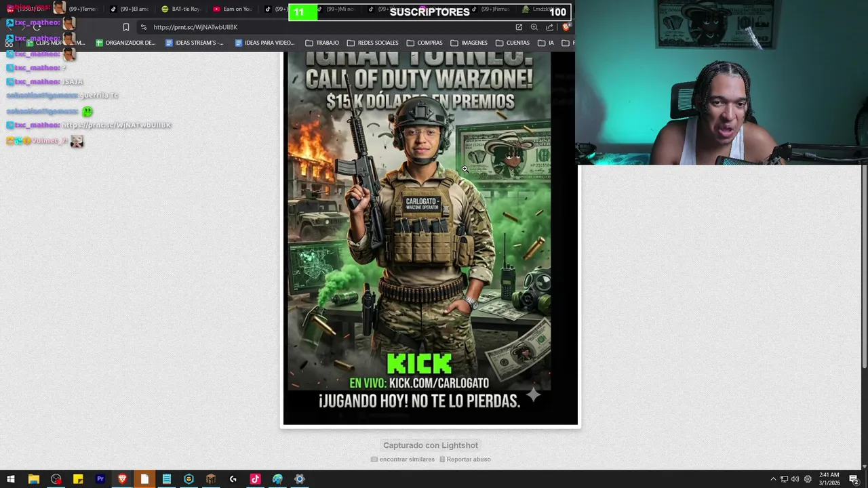This screenshot has width=868, height=488.
Task: Expand the IMAGENES bookmarks folder
Action: coord(469,43)
